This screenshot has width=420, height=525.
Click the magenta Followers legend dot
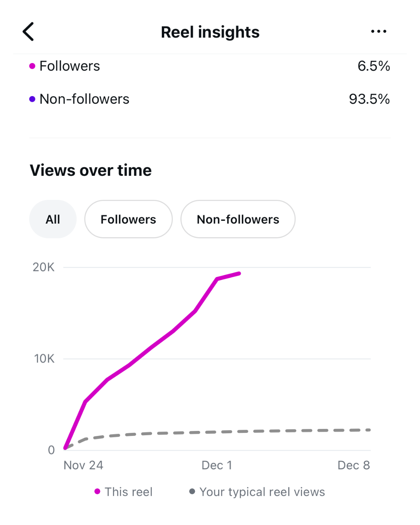coord(32,66)
